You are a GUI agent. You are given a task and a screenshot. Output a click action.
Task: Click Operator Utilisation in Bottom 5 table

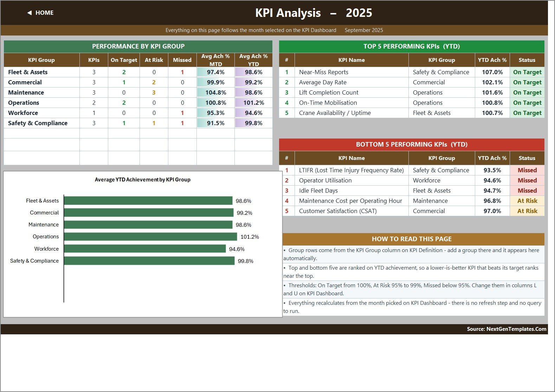pyautogui.click(x=325, y=180)
